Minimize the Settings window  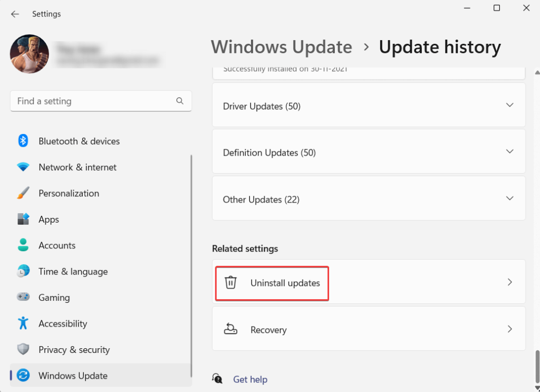tap(467, 8)
